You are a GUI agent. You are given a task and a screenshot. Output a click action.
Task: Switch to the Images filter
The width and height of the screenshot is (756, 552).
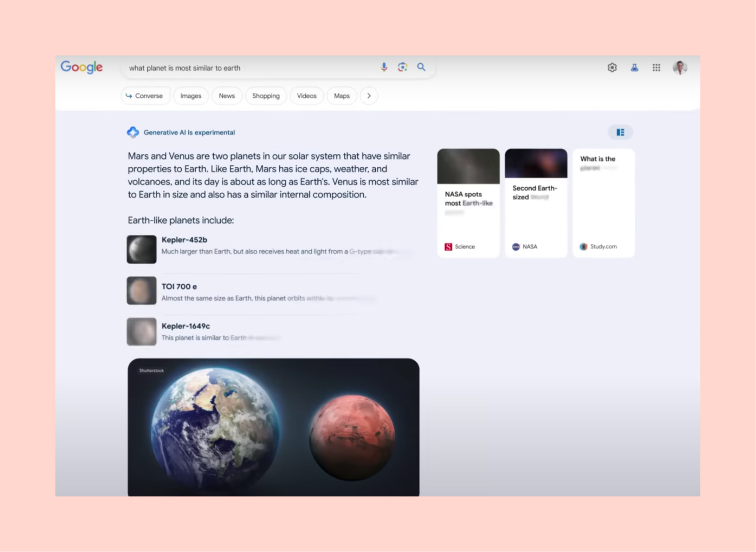[191, 96]
